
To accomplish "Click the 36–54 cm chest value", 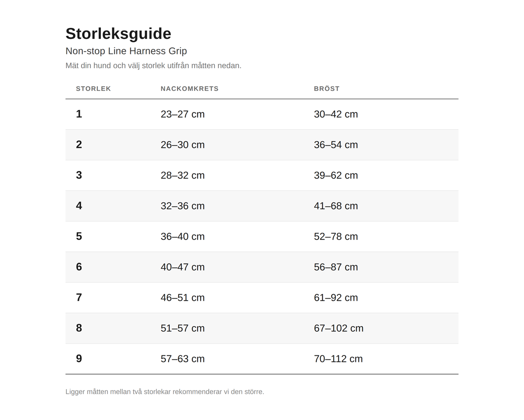I will (x=336, y=145).
